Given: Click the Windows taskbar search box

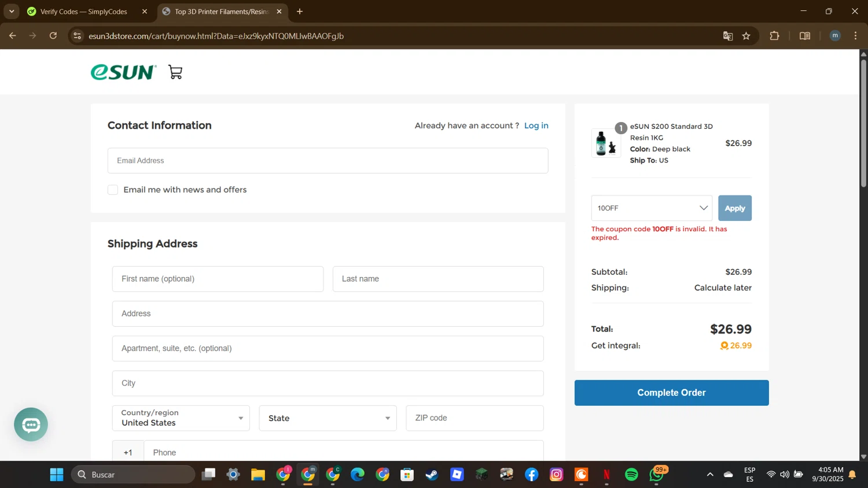Looking at the screenshot, I should click(x=133, y=475).
